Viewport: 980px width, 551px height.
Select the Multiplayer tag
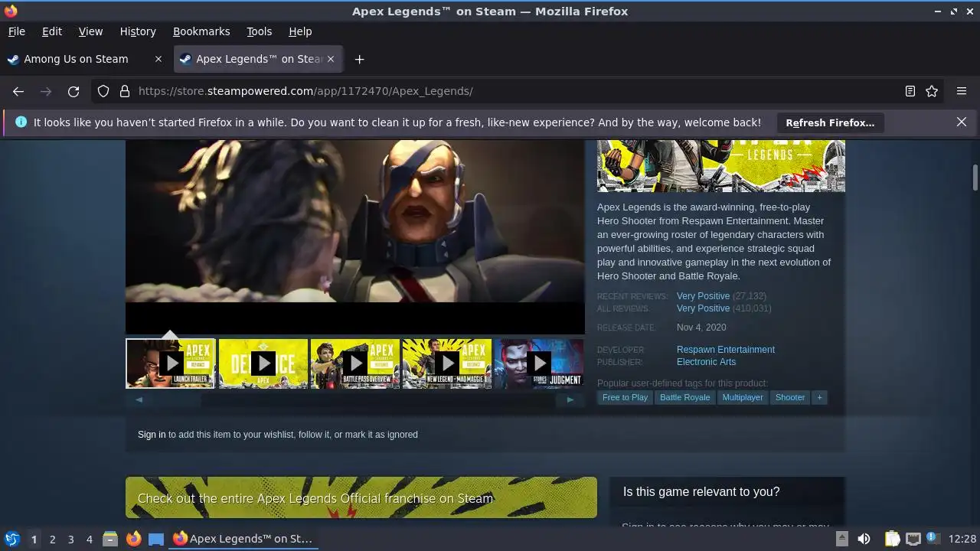coord(743,397)
